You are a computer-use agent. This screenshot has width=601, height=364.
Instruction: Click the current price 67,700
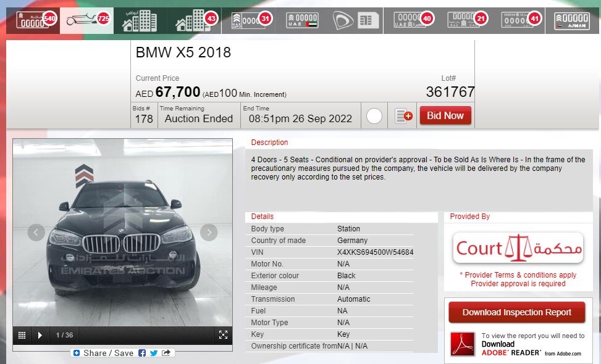[x=178, y=93]
